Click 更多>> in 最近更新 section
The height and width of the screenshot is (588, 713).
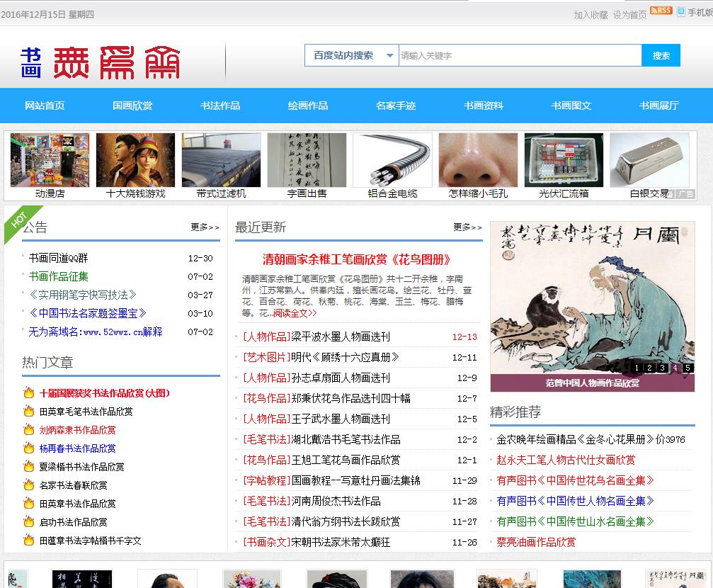click(467, 227)
